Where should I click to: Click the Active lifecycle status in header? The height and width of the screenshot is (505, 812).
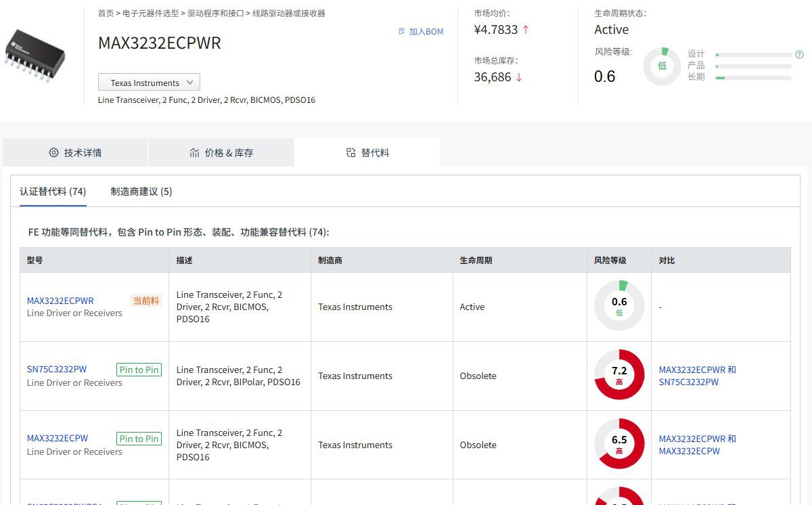[x=612, y=30]
